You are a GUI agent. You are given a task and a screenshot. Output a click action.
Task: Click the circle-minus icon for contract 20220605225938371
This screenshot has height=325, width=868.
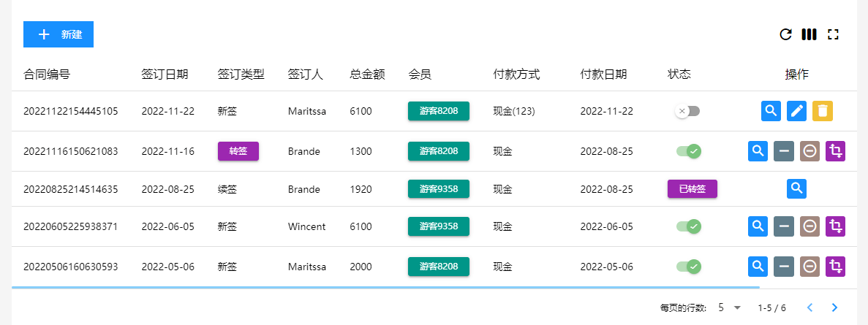coord(809,226)
